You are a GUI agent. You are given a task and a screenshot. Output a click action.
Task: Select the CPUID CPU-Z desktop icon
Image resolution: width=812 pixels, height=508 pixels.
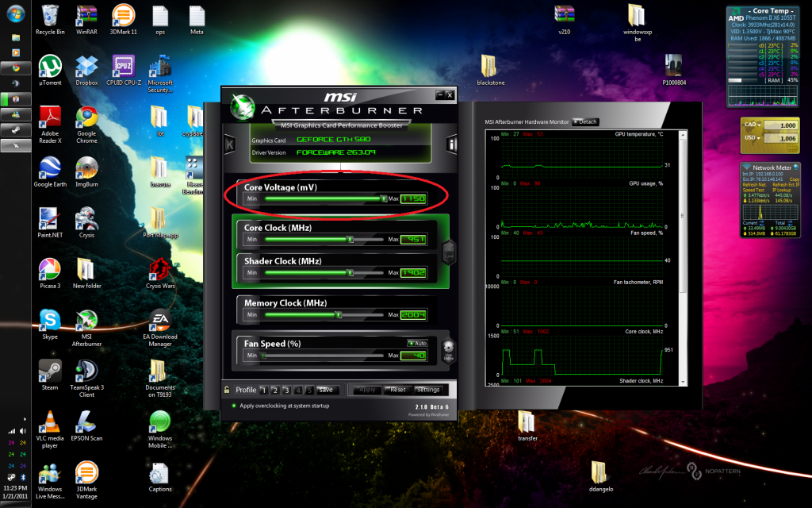click(123, 71)
